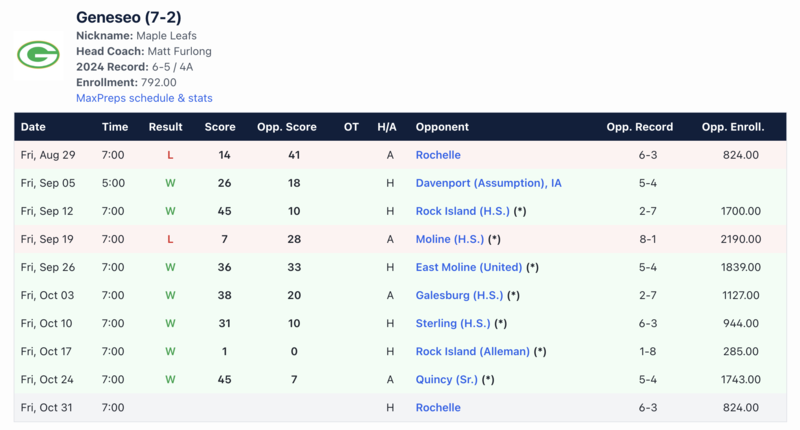Click the H/A column header

(x=387, y=127)
